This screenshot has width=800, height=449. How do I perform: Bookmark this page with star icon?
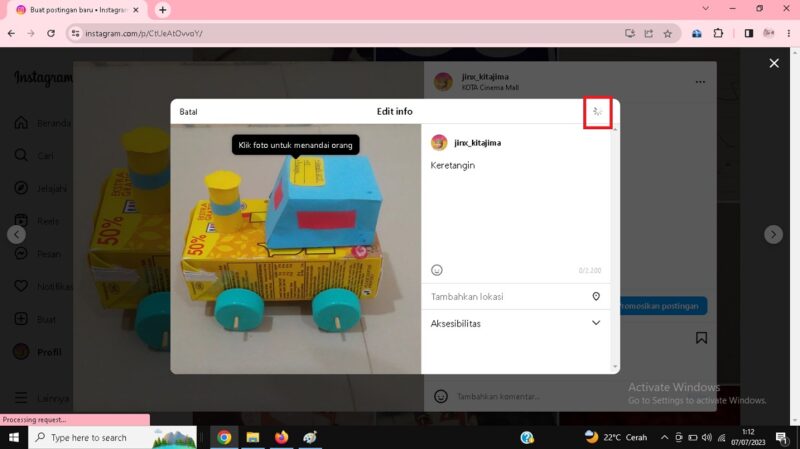(x=667, y=34)
